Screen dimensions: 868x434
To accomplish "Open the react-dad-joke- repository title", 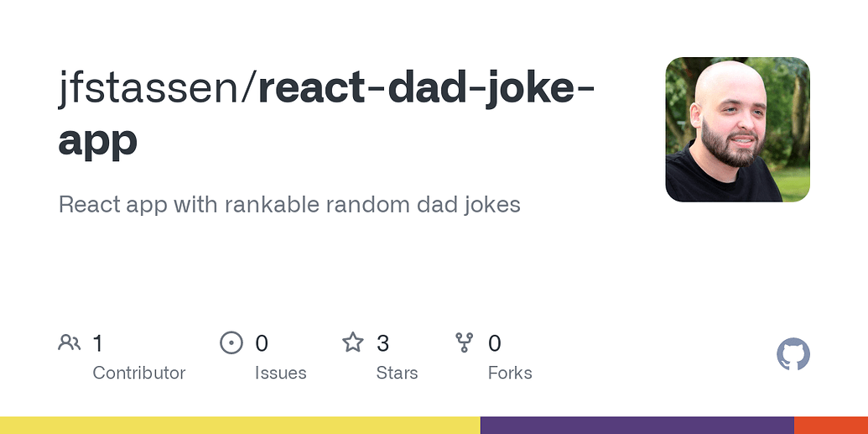I will point(426,89).
